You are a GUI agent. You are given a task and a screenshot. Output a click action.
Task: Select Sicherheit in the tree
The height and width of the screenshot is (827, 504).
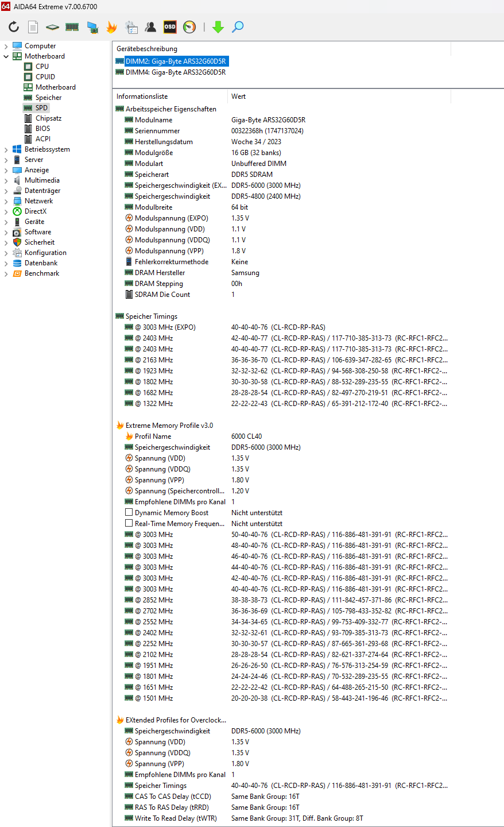pyautogui.click(x=40, y=242)
